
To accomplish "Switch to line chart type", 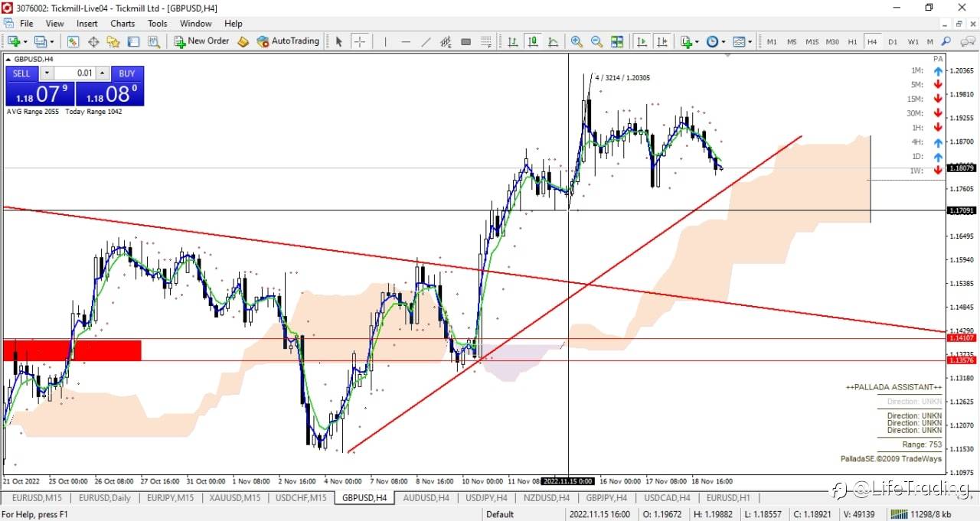I will (553, 41).
